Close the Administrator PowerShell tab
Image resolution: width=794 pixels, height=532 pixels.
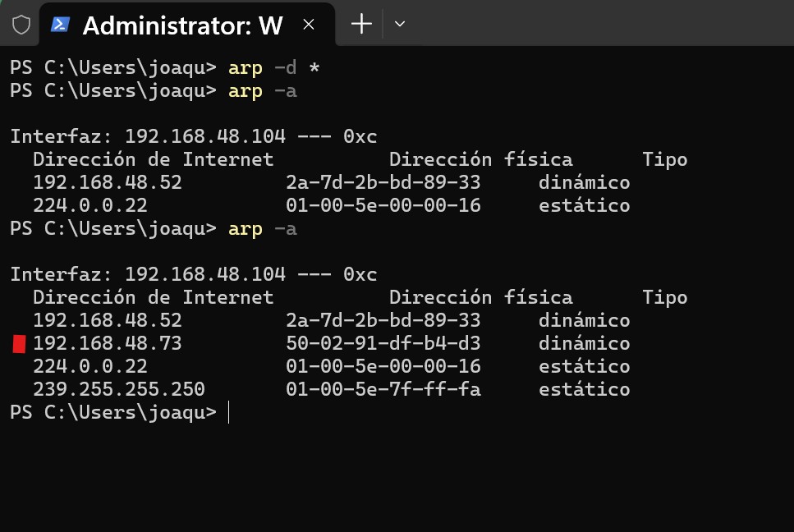tap(309, 25)
